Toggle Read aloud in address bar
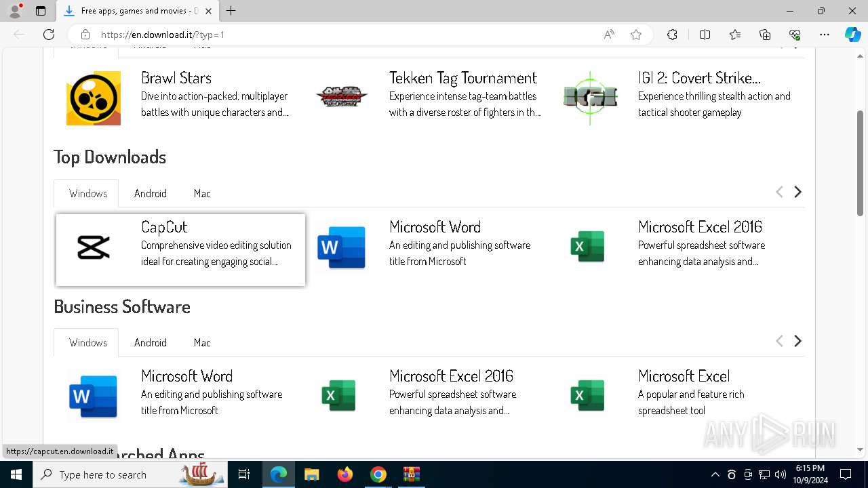This screenshot has width=868, height=488. point(609,35)
